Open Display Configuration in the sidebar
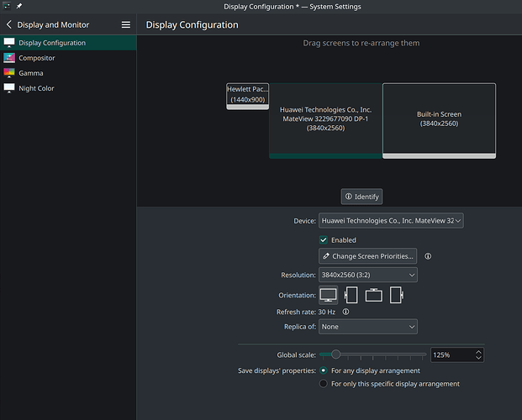 (68, 43)
